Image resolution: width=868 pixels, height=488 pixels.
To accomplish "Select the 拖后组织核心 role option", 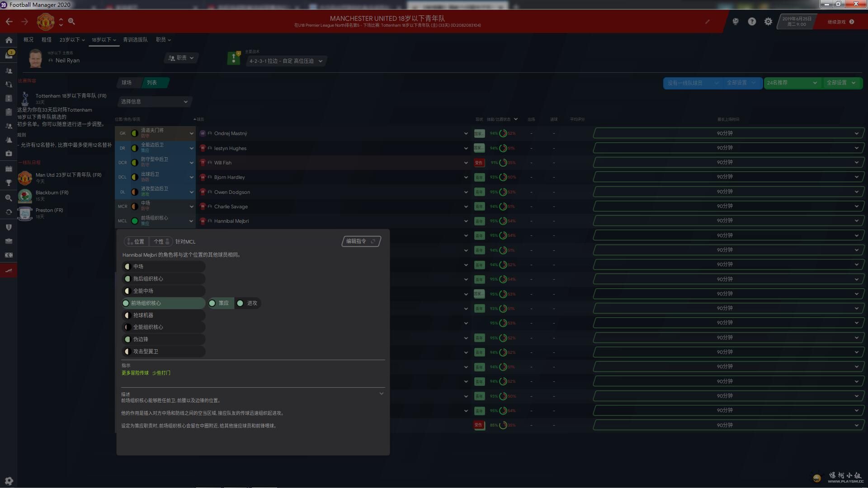I will [x=164, y=279].
